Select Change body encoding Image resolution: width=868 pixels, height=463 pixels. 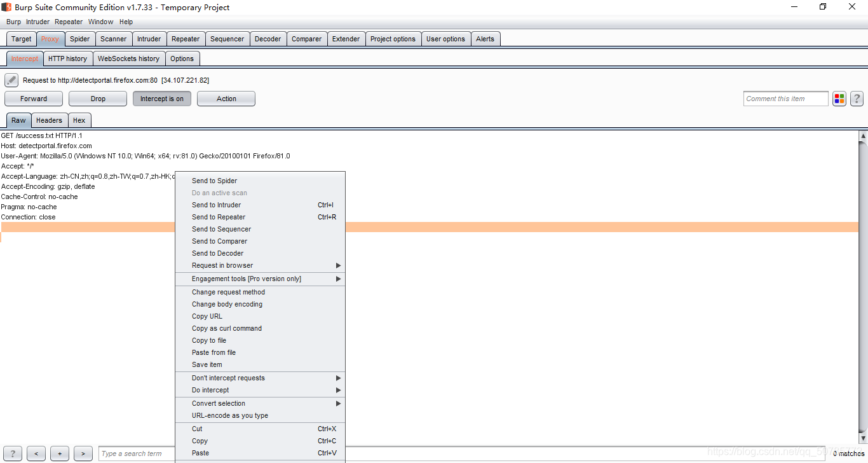coord(260,304)
